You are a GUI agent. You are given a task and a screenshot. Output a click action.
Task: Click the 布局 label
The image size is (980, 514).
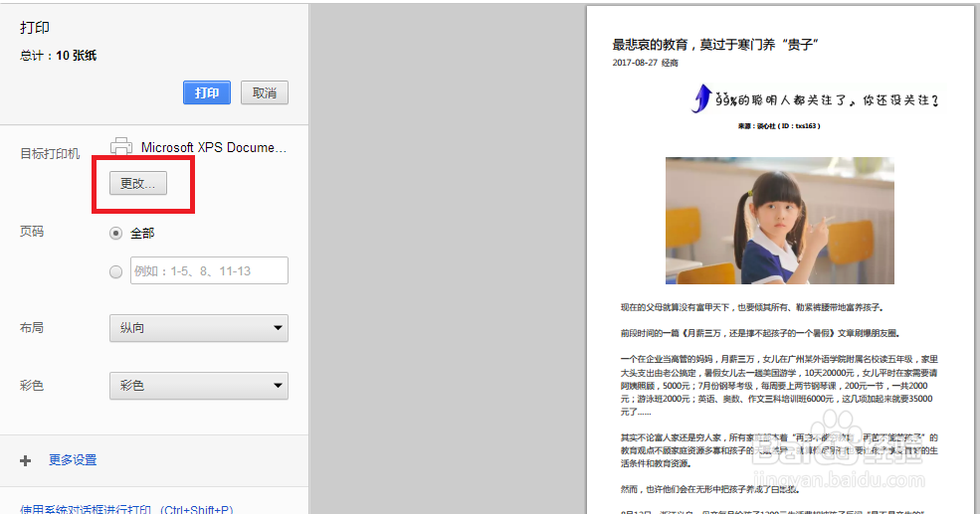pyautogui.click(x=32, y=328)
